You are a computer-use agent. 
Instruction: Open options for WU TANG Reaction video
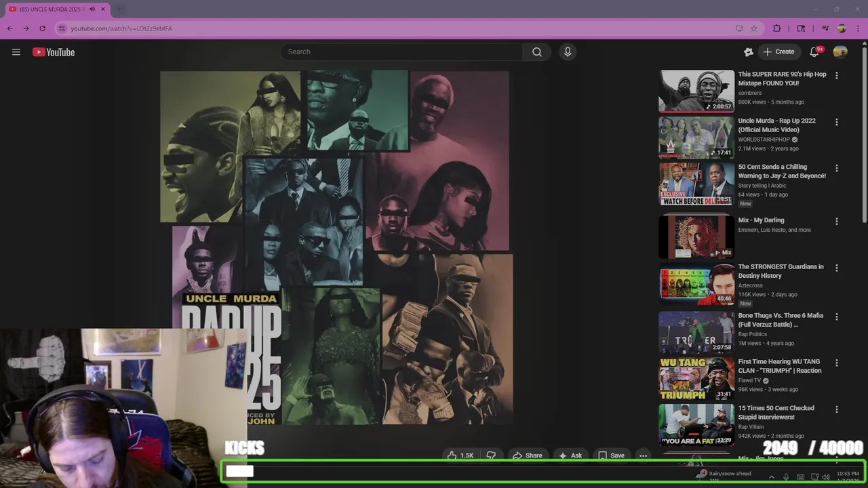pyautogui.click(x=837, y=363)
